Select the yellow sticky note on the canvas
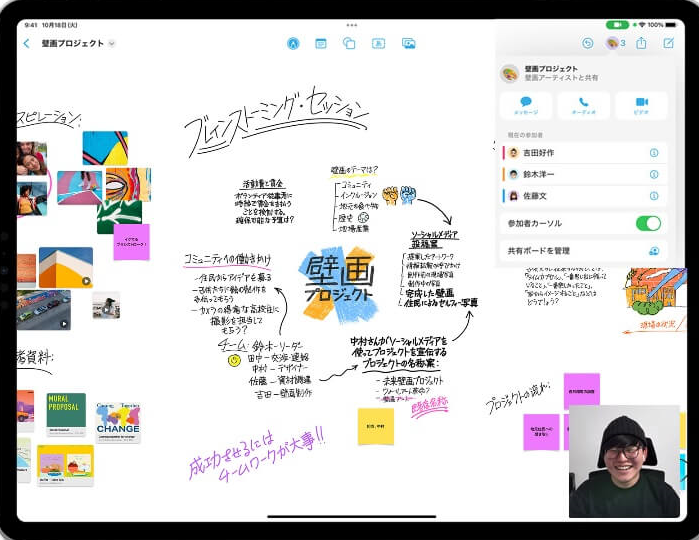The width and height of the screenshot is (699, 540). (x=376, y=426)
